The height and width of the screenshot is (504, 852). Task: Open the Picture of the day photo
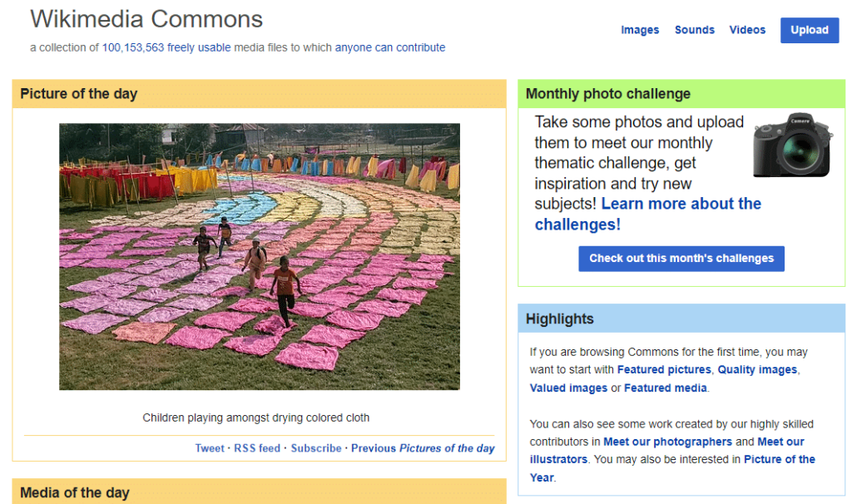(260, 256)
